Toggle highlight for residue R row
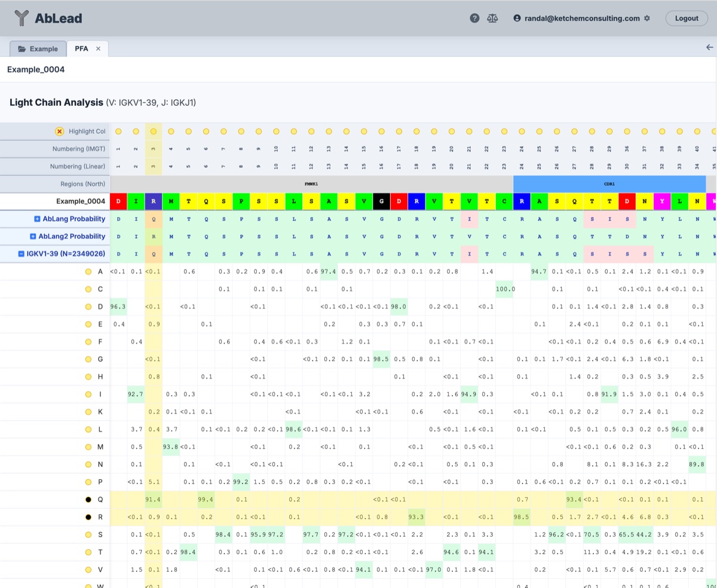The image size is (717, 588). (x=88, y=517)
